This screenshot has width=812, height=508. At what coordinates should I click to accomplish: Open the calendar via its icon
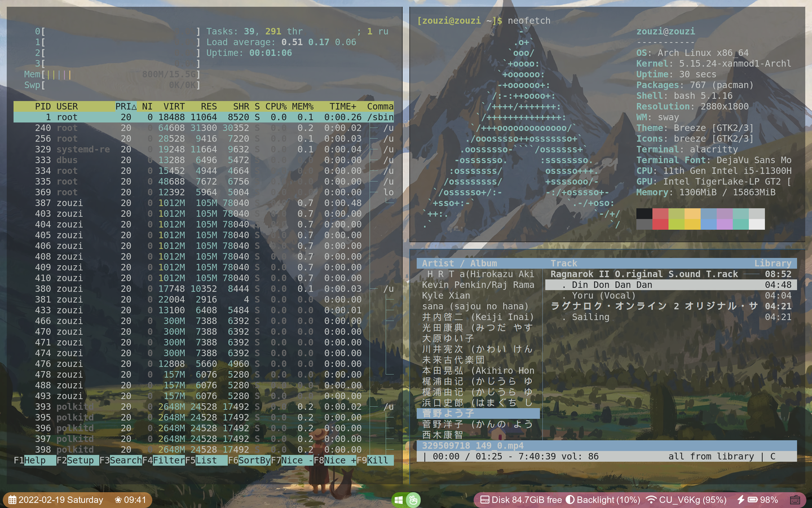pyautogui.click(x=12, y=500)
